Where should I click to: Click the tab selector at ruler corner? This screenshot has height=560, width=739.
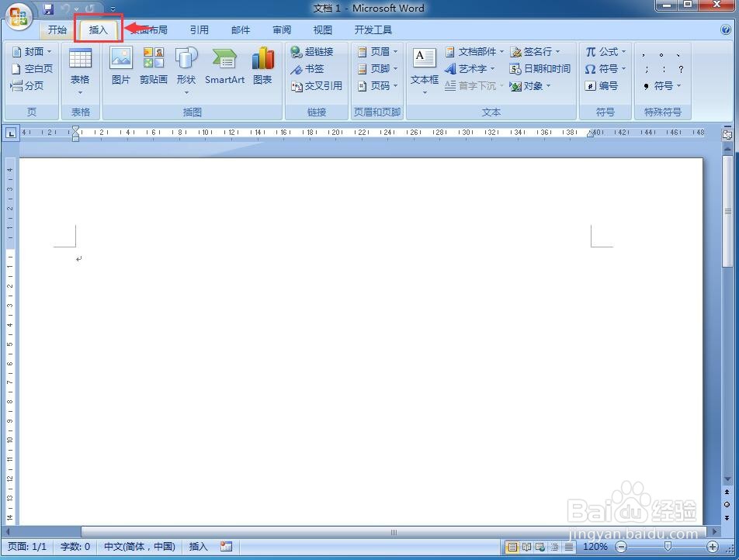tap(11, 133)
